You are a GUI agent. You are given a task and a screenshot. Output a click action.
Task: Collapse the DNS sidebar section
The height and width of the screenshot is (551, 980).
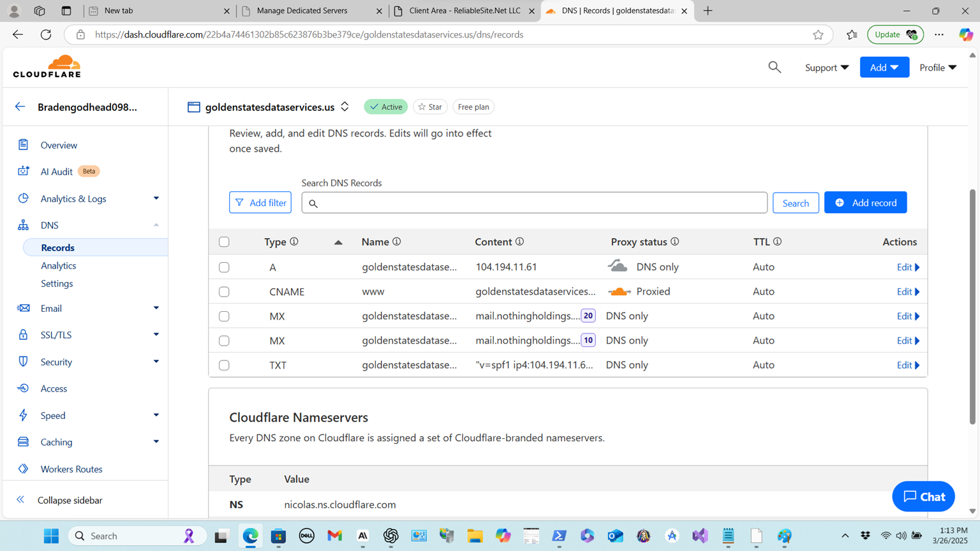[x=156, y=225]
